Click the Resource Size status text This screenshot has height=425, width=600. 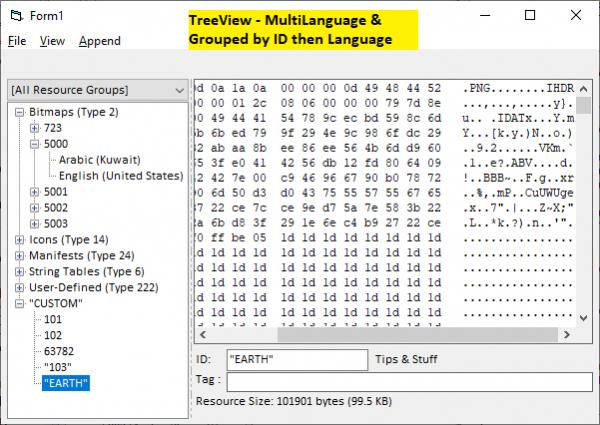coord(294,401)
